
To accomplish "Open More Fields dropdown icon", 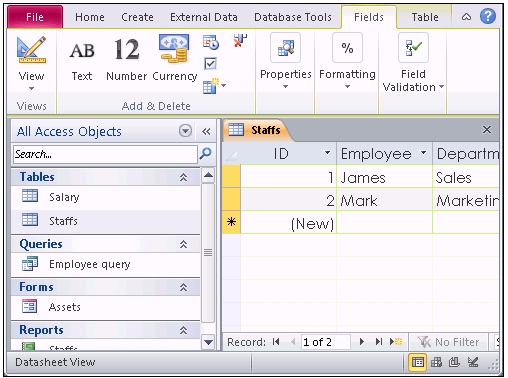I will click(x=214, y=86).
